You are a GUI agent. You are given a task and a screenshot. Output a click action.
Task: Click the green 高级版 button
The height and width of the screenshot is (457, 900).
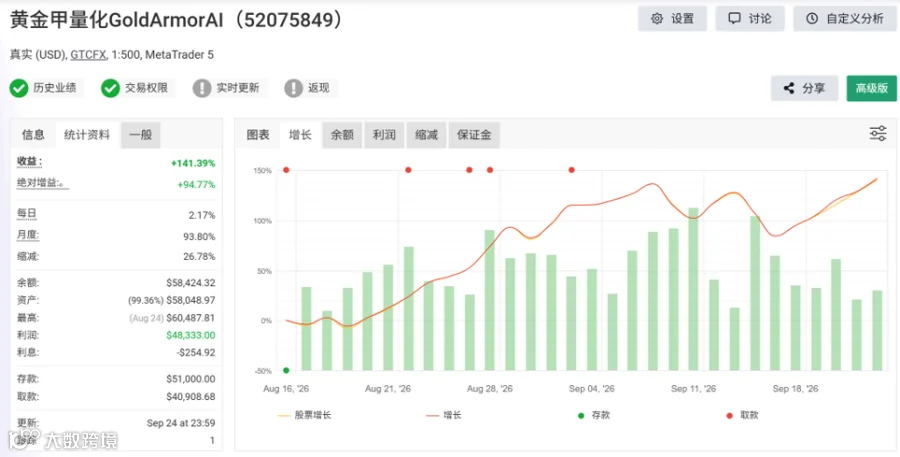pos(871,88)
